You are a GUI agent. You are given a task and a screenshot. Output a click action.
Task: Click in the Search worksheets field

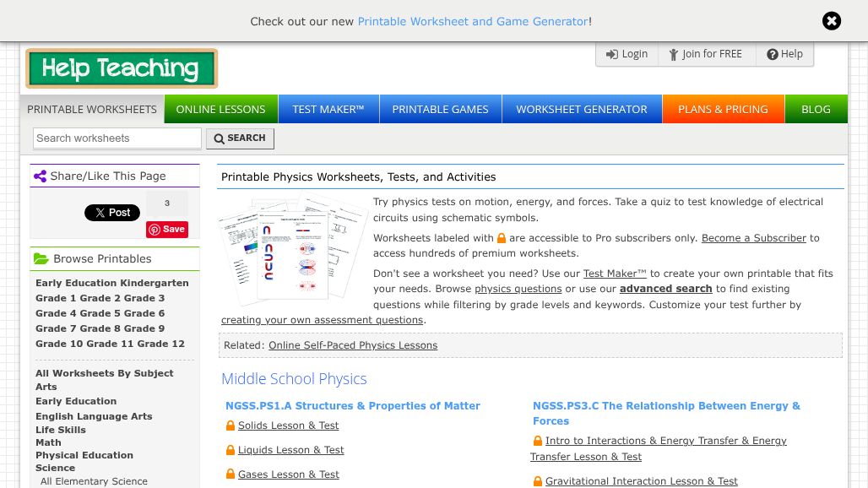click(117, 138)
